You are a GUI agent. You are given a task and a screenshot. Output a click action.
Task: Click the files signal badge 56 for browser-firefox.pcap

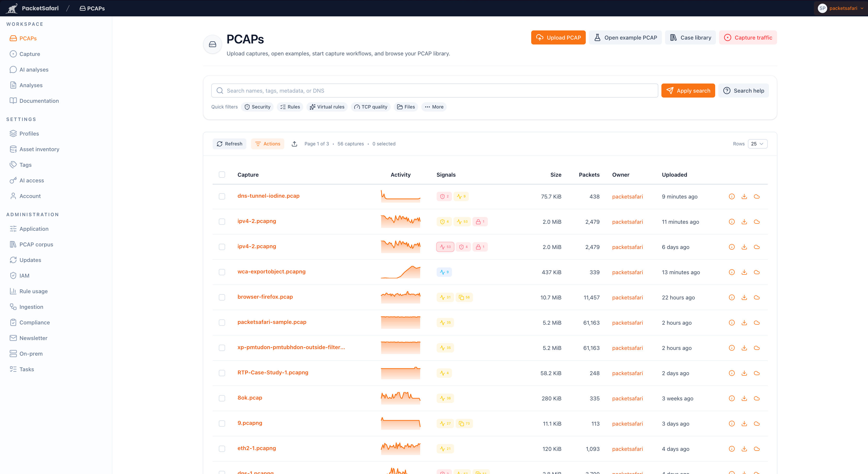tap(464, 297)
